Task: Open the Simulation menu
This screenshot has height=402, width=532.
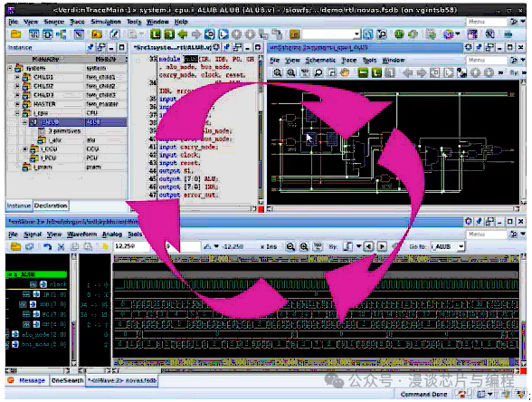Action: coord(106,22)
